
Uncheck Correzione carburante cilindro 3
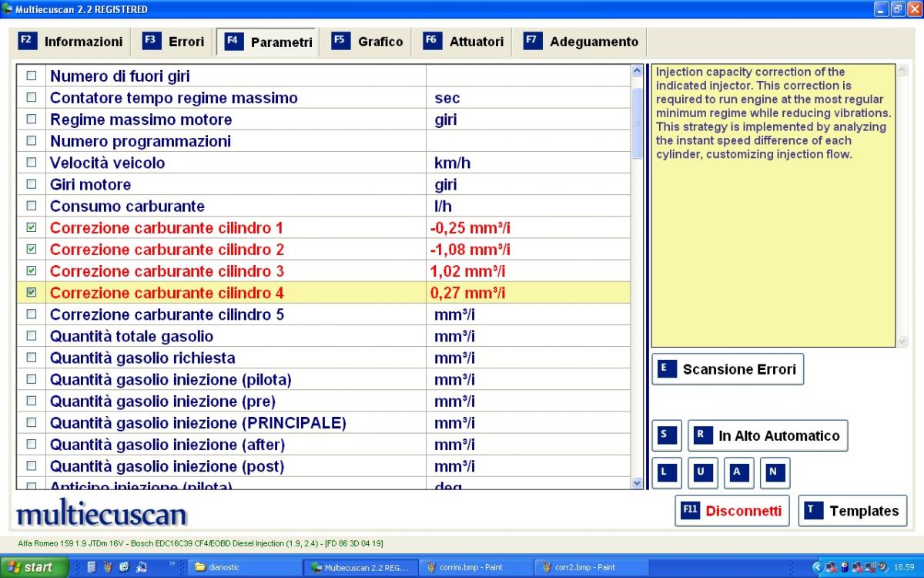(x=32, y=271)
